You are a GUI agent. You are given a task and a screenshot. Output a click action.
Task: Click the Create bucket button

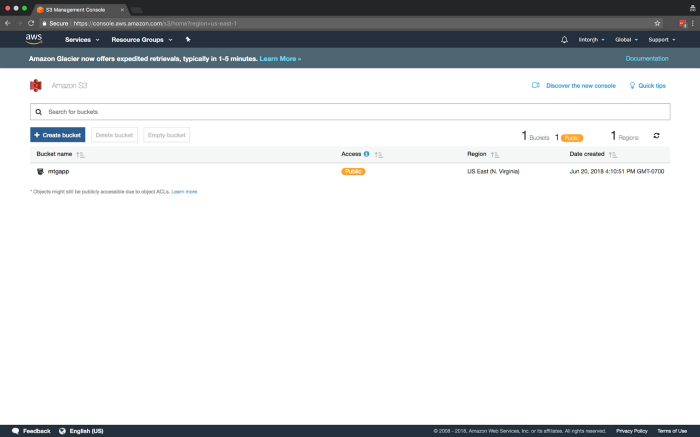(58, 135)
